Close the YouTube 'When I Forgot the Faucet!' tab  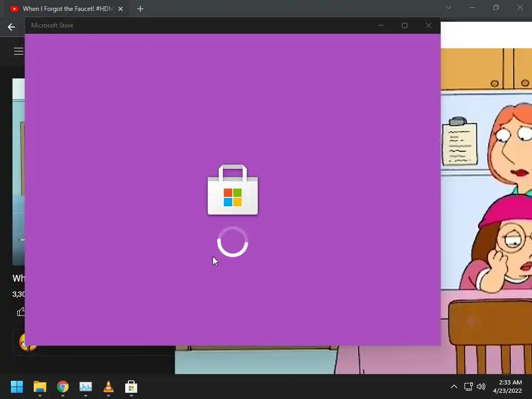[x=121, y=9]
